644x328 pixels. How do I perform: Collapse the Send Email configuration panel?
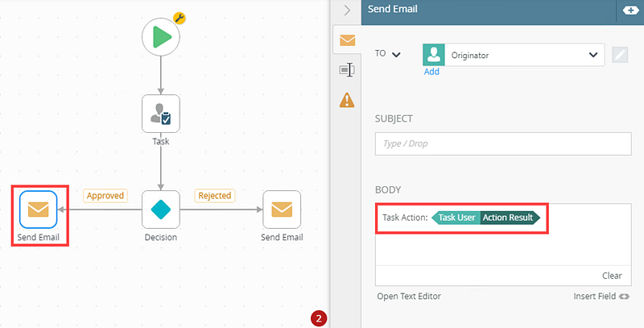[347, 10]
